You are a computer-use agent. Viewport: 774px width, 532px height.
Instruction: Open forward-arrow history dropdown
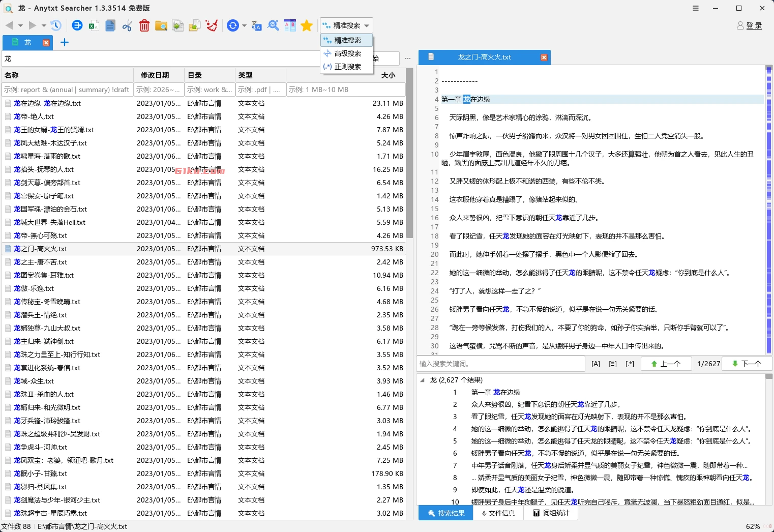pyautogui.click(x=44, y=25)
